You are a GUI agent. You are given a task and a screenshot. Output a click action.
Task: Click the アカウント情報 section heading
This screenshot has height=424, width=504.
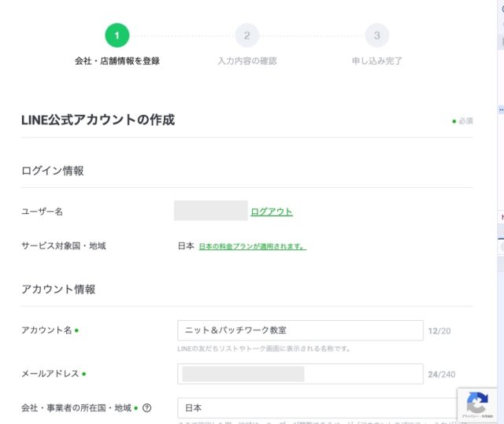pos(58,289)
